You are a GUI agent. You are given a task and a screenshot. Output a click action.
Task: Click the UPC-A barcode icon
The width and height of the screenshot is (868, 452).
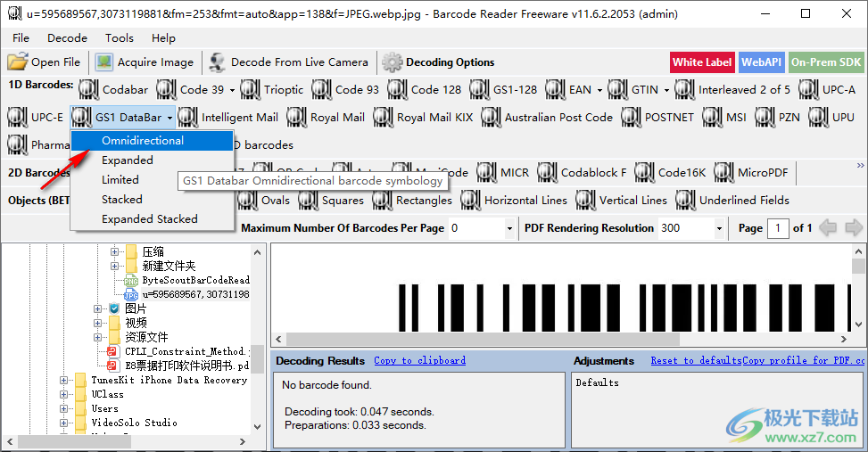point(809,90)
